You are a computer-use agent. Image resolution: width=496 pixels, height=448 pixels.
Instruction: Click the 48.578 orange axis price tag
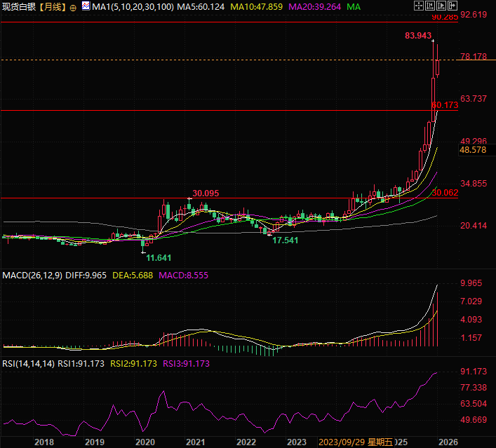[473, 150]
